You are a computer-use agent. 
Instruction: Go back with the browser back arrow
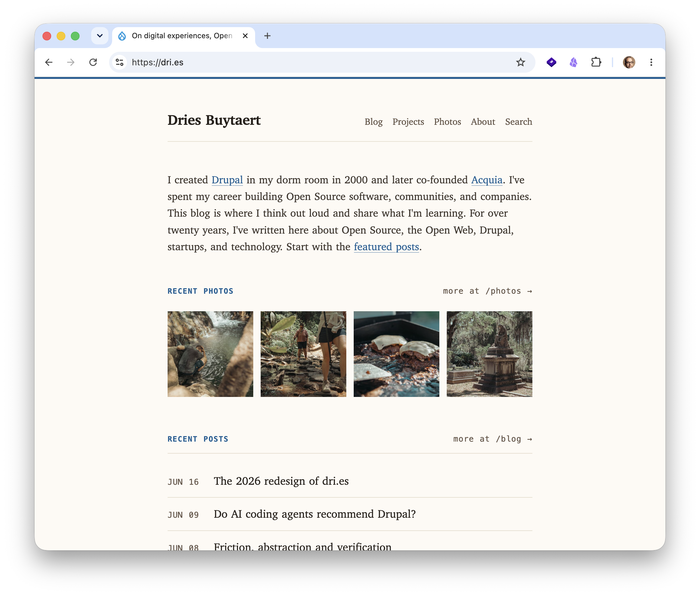pos(49,62)
